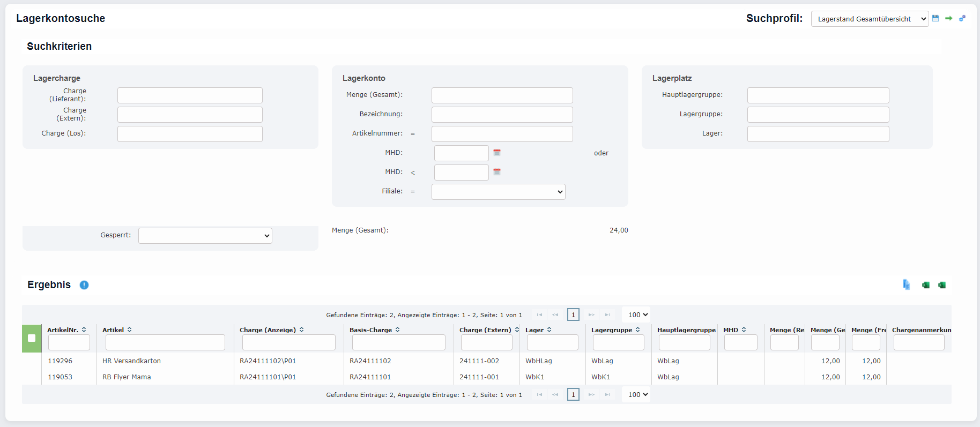Change the page size dropdown above the table
Image resolution: width=980 pixels, height=427 pixels.
638,315
